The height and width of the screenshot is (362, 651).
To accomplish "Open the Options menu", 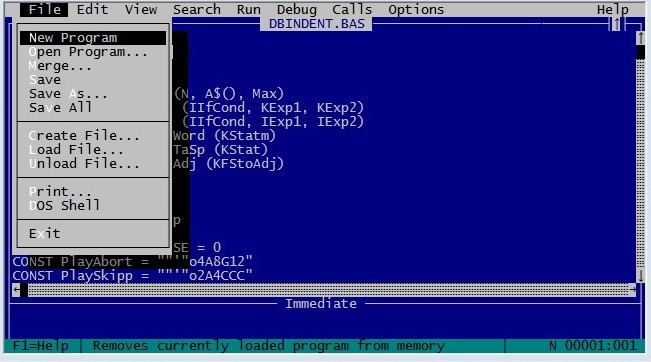I will tap(416, 10).
